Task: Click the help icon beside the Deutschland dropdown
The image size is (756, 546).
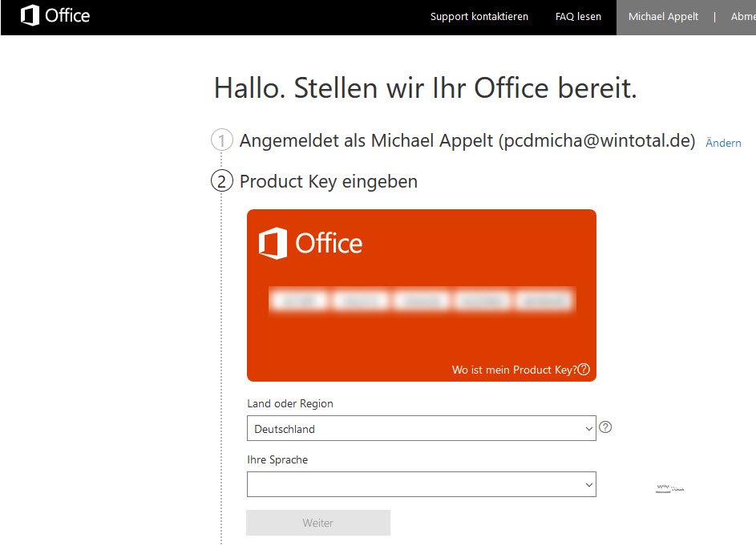Action: (x=606, y=427)
